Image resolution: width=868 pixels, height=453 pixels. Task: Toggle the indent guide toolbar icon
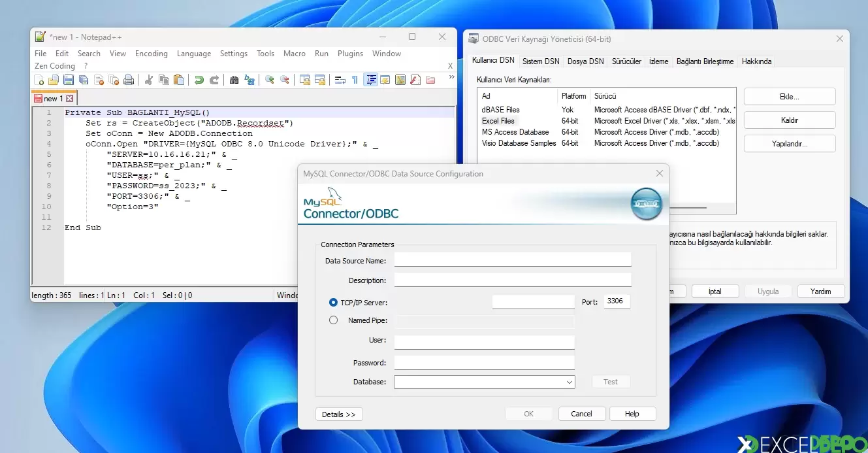[370, 80]
